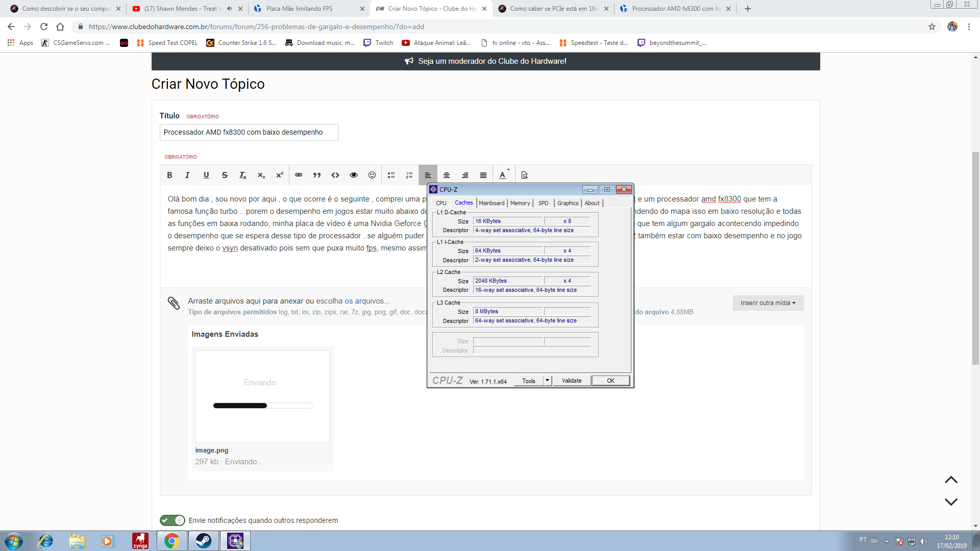This screenshot has height=551, width=980.
Task: Open the Chrome profile avatar
Action: tap(952, 27)
